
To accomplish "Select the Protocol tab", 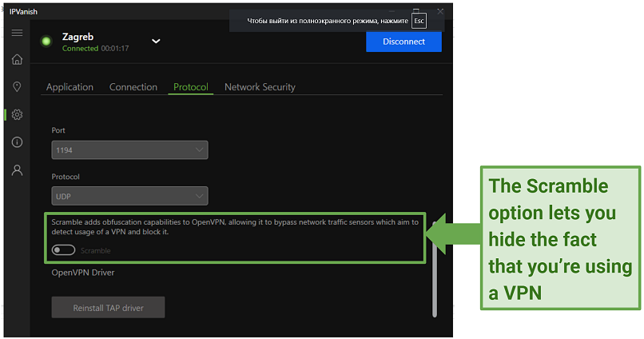I will tap(191, 87).
